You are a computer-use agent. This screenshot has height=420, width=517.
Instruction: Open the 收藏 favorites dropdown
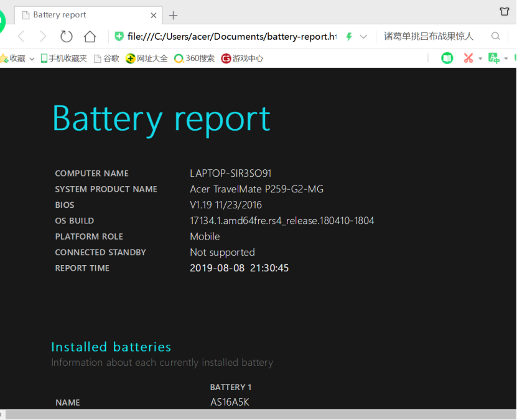pyautogui.click(x=17, y=58)
